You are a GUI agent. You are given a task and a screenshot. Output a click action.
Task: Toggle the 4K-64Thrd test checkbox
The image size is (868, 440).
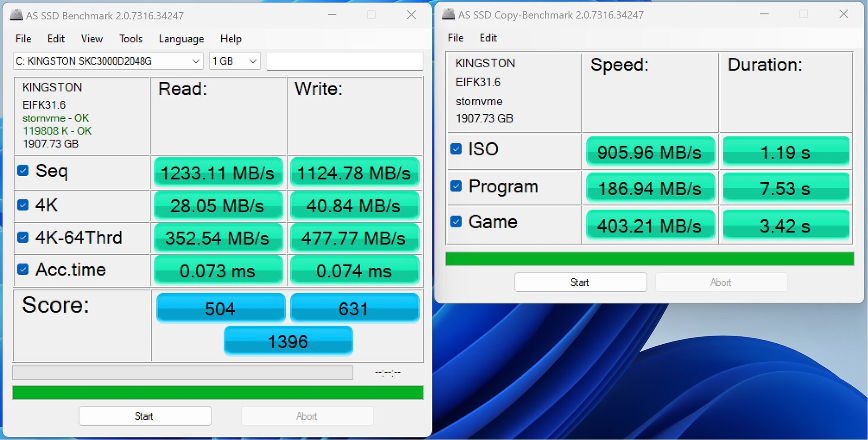pos(23,237)
